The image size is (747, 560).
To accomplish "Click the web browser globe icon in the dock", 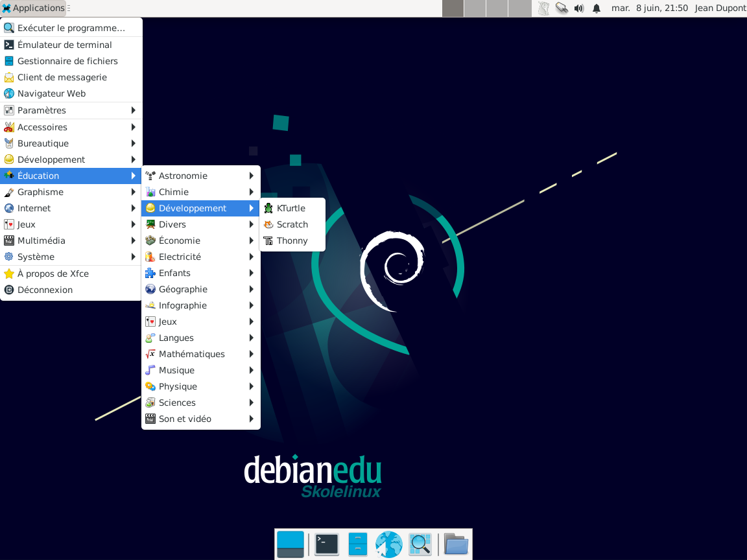I will (388, 544).
